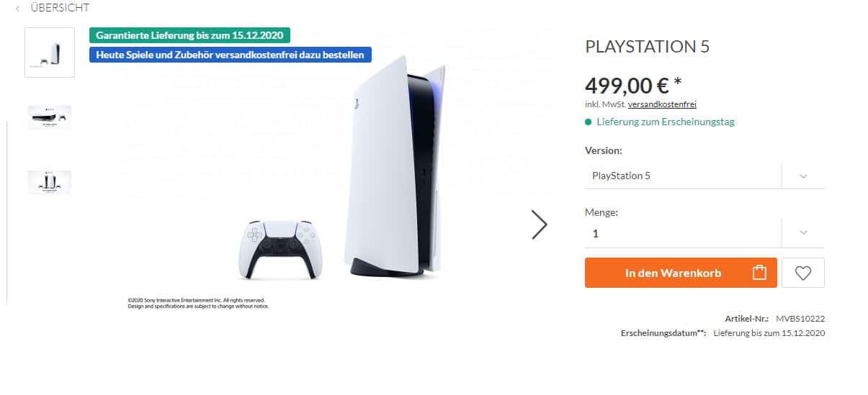Click the green delivery status dot

(589, 122)
